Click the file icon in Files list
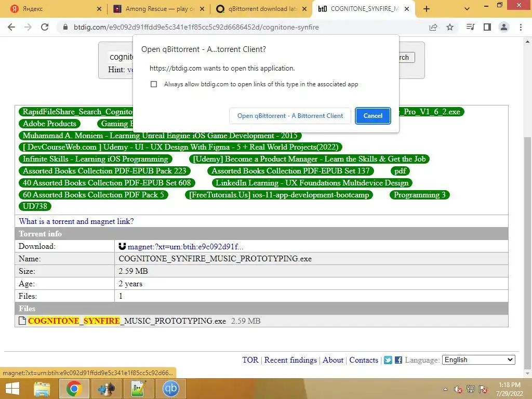The width and height of the screenshot is (532, 399). tap(22, 321)
